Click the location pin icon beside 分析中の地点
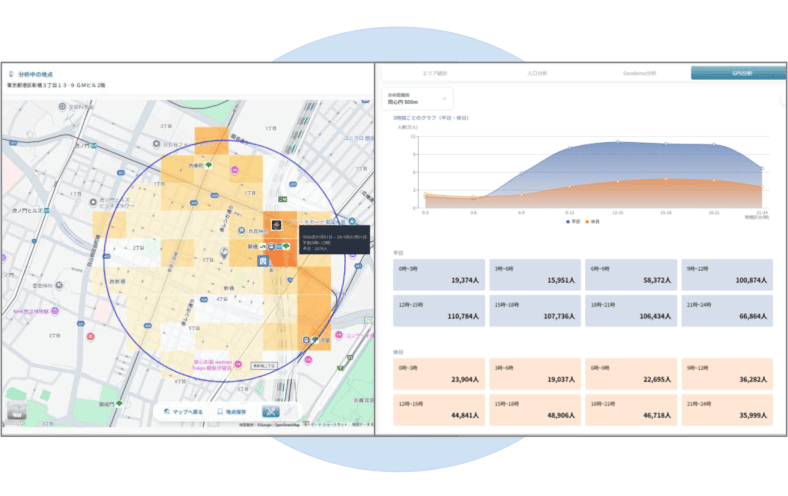The image size is (788, 496). pyautogui.click(x=11, y=74)
